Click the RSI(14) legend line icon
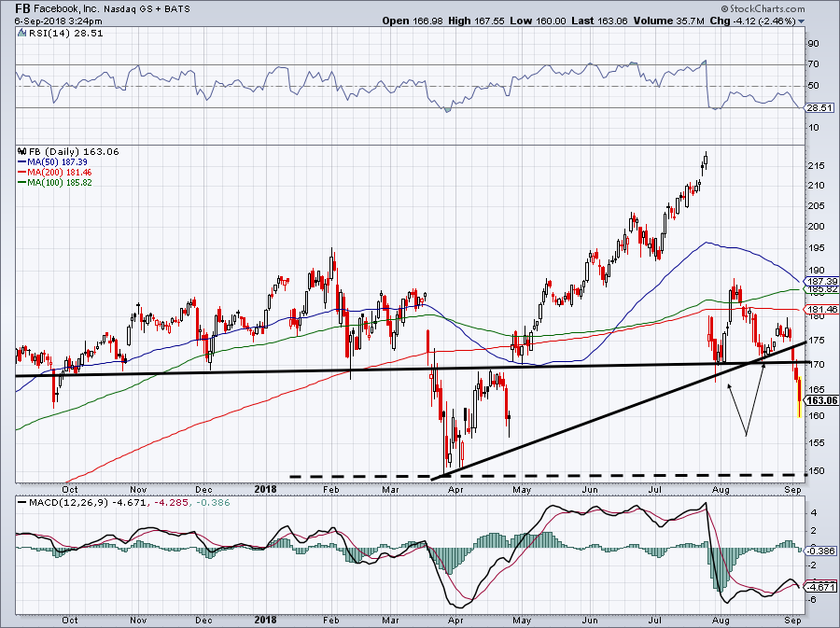The height and width of the screenshot is (628, 840). (x=21, y=34)
